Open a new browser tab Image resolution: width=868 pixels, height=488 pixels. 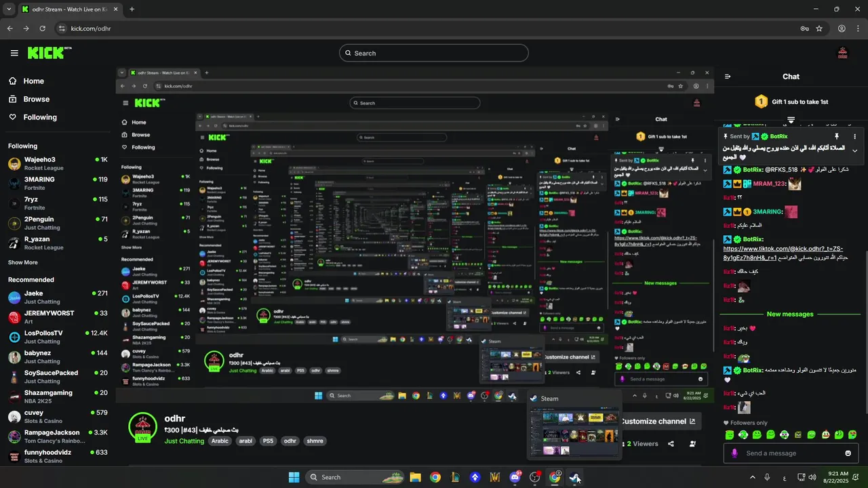tap(132, 9)
